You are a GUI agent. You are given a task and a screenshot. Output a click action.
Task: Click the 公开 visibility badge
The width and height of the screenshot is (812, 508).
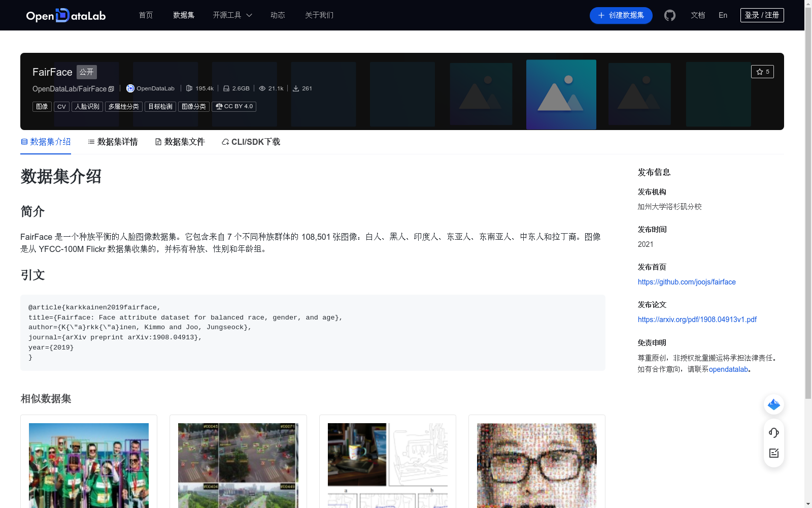coord(87,72)
